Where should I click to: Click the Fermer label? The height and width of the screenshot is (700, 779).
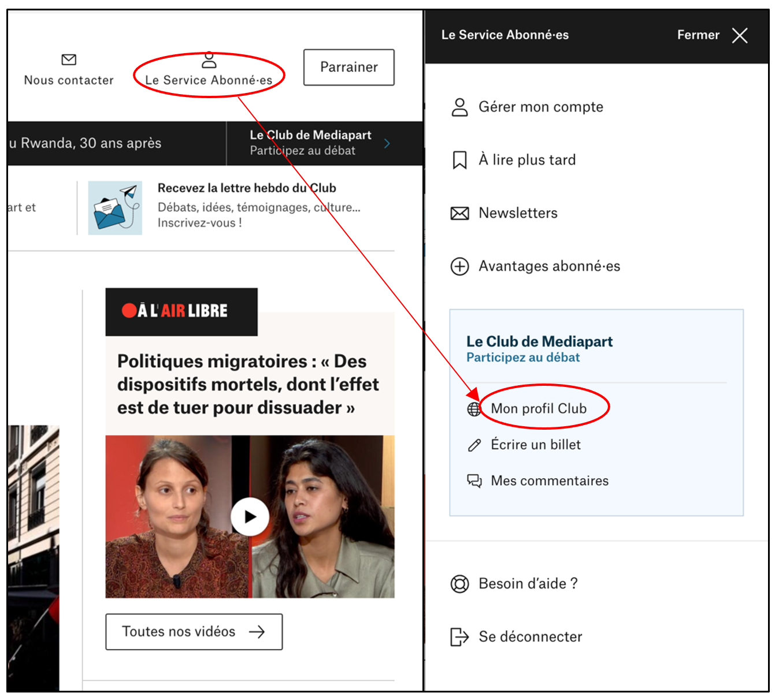click(698, 35)
